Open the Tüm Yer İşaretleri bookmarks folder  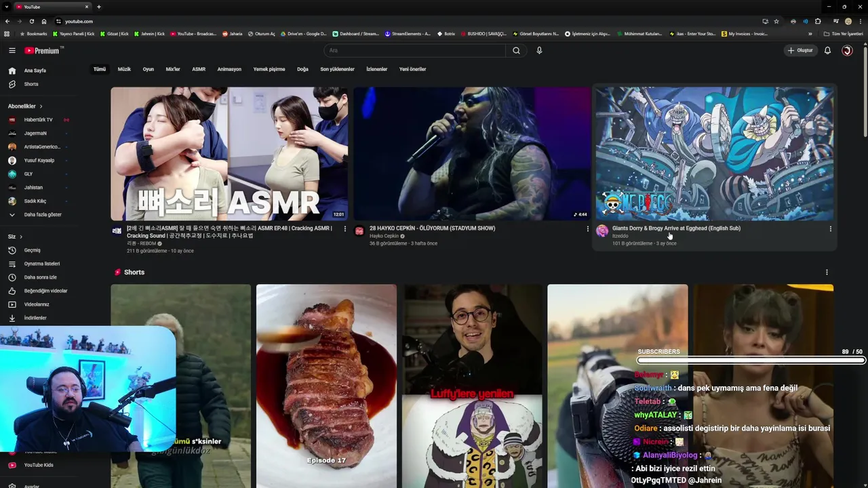tap(844, 34)
